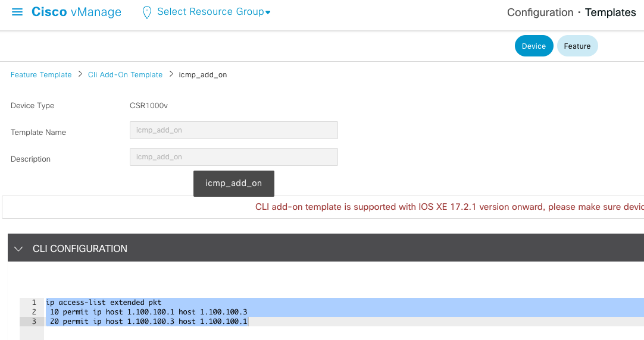This screenshot has width=644, height=340.
Task: Click line number 3 in editor gutter
Action: (34, 322)
